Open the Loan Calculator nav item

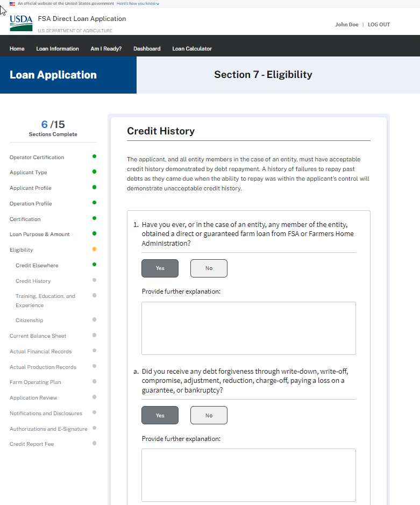coord(192,48)
